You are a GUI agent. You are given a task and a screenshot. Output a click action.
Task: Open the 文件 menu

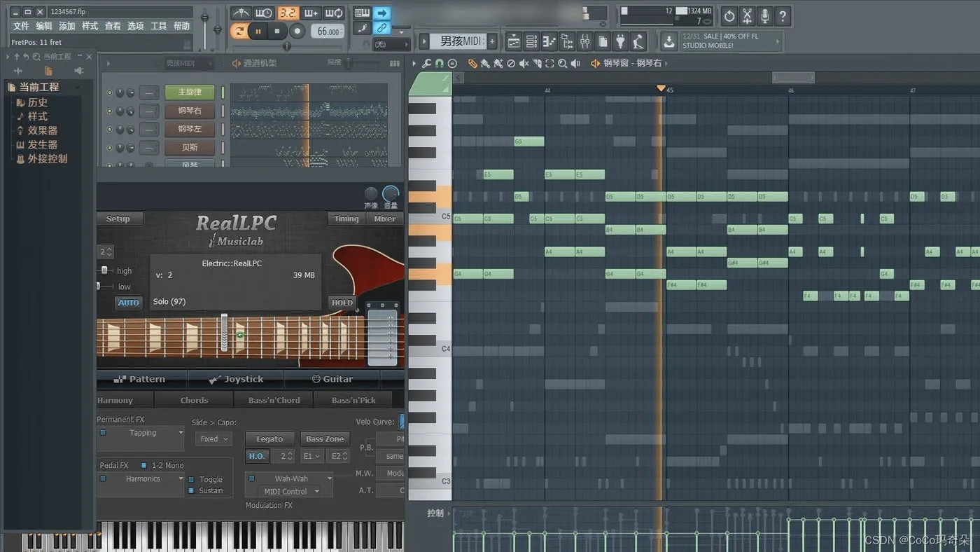[21, 26]
